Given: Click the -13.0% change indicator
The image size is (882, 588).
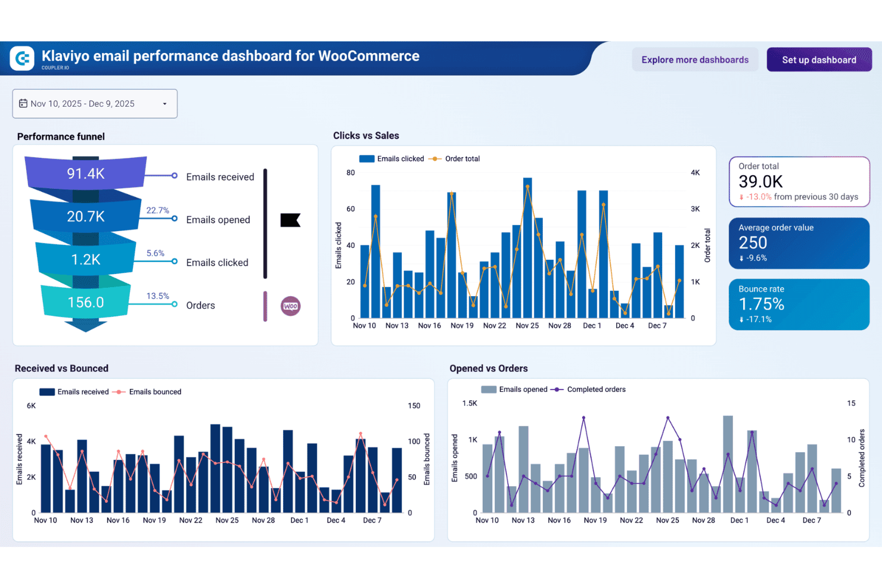Looking at the screenshot, I should click(756, 197).
